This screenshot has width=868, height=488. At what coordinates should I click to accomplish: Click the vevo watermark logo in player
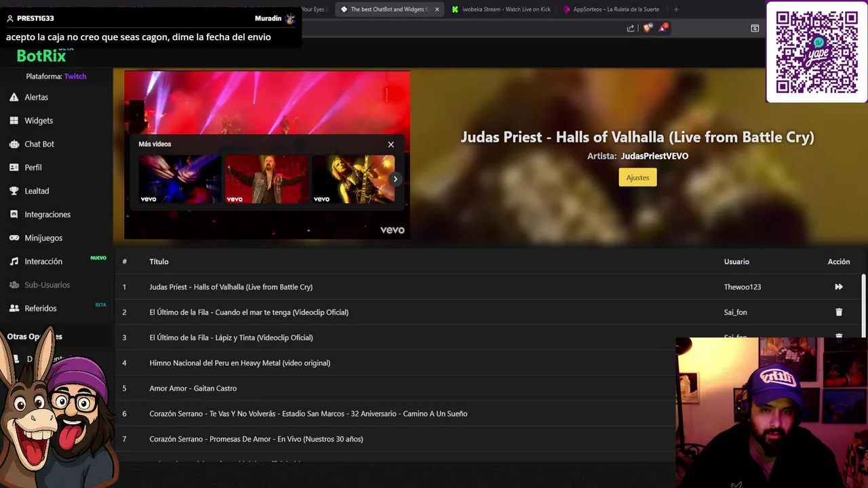[392, 230]
